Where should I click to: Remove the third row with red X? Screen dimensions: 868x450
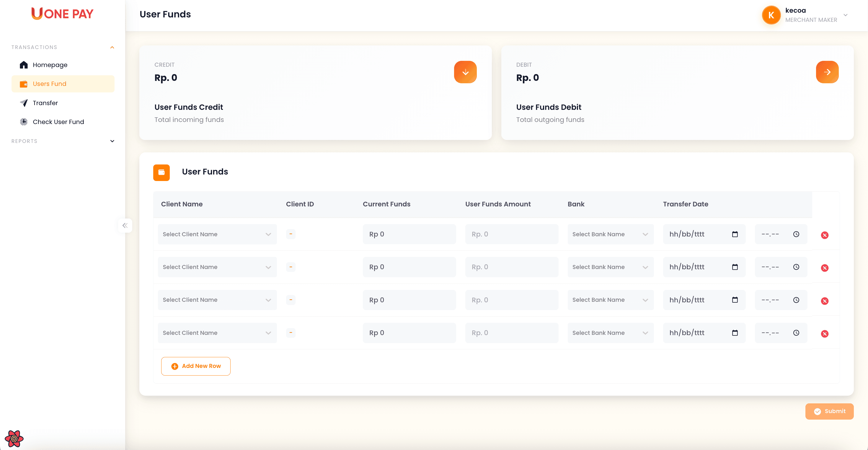[825, 301]
